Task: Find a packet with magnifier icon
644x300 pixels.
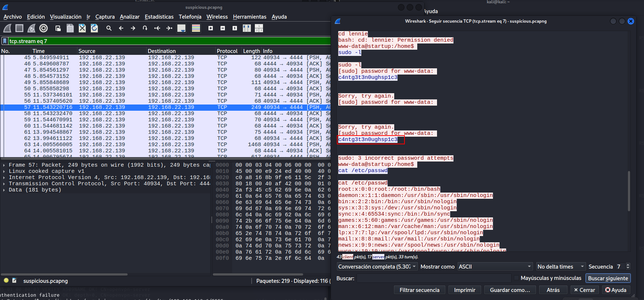Action: 109,28
